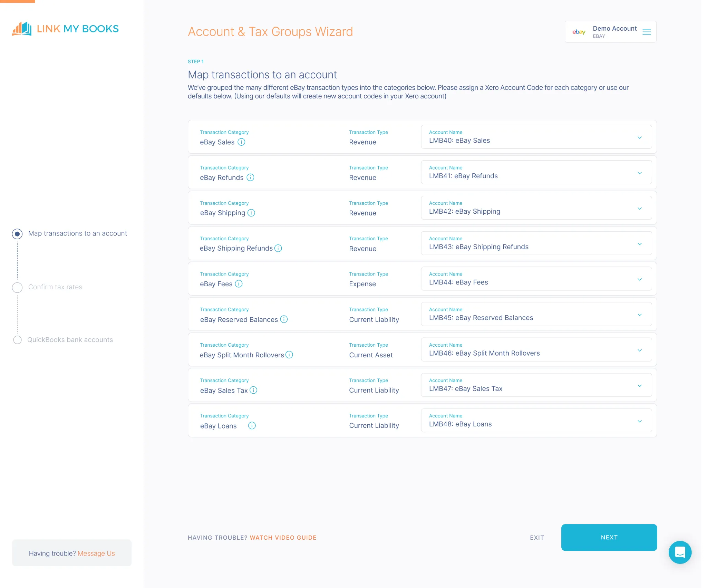Open the LMB46: eBay Split Month Rollovers dropdown
707x588 pixels.
[536, 350]
